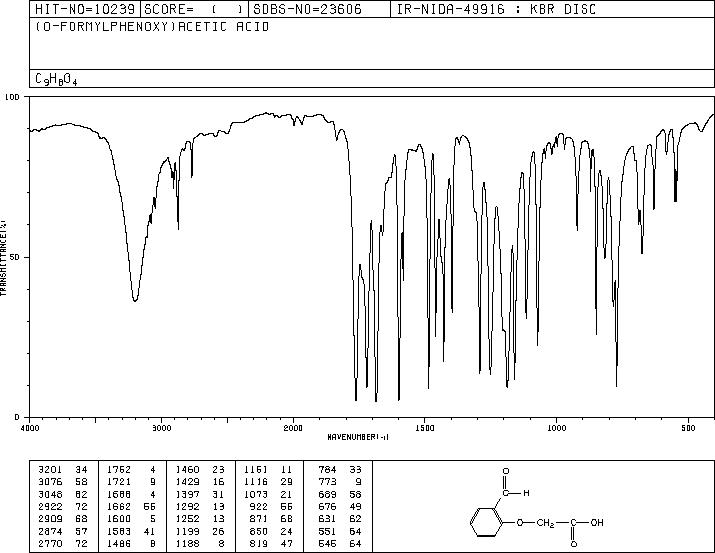Click the WAVENUMBER axis title
The image size is (715, 553).
(x=358, y=437)
